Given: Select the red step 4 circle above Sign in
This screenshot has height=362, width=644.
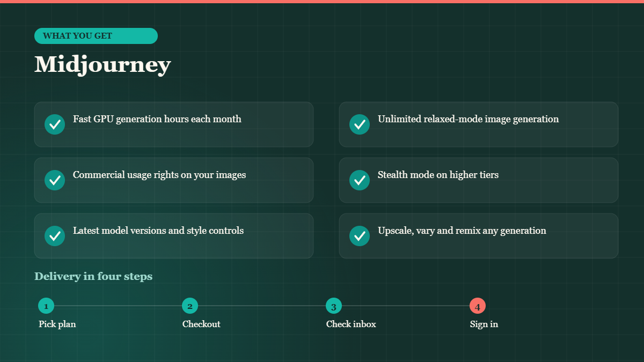Looking at the screenshot, I should pyautogui.click(x=478, y=306).
